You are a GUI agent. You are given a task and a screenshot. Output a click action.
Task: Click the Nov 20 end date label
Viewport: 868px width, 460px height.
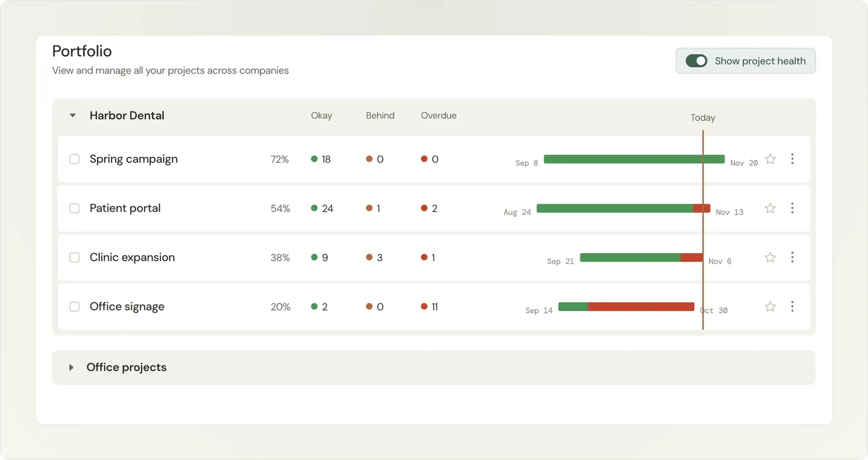tap(744, 163)
